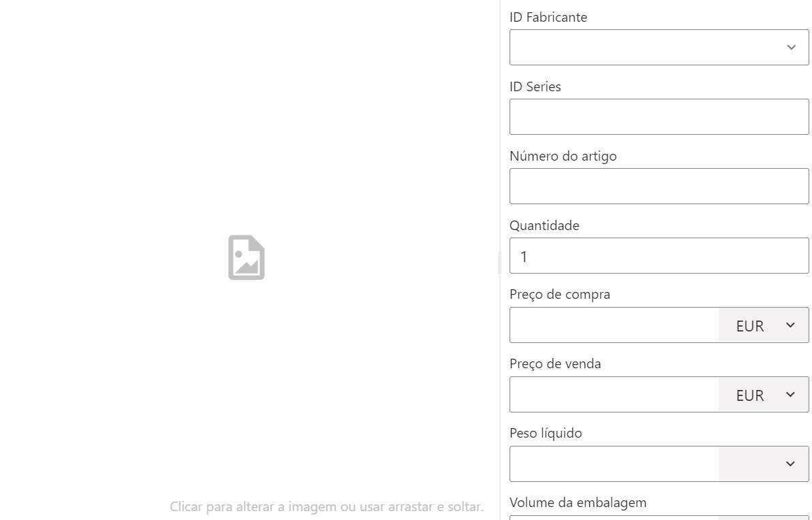Click the Preço de compra amount field
This screenshot has width=812, height=520.
click(x=614, y=325)
